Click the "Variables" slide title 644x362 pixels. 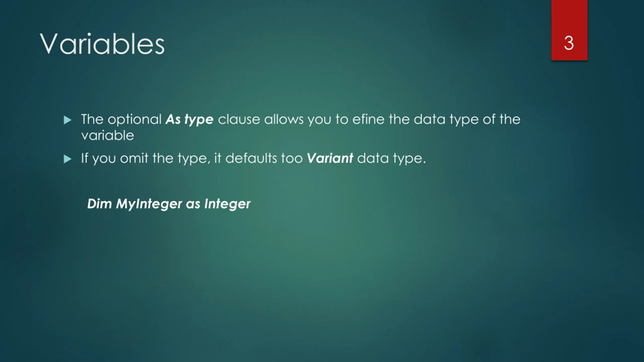coord(102,44)
